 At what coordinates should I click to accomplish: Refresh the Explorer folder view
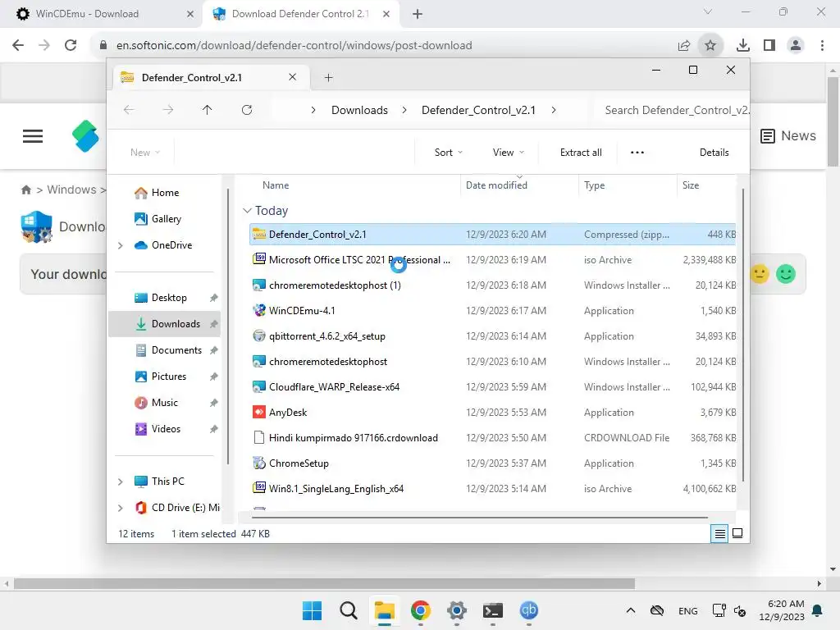[246, 110]
